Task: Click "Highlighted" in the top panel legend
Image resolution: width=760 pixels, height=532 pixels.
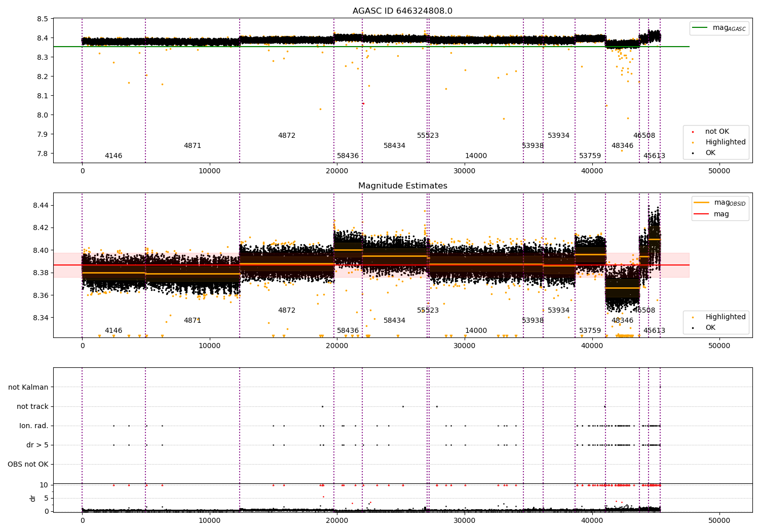Action: 725,142
